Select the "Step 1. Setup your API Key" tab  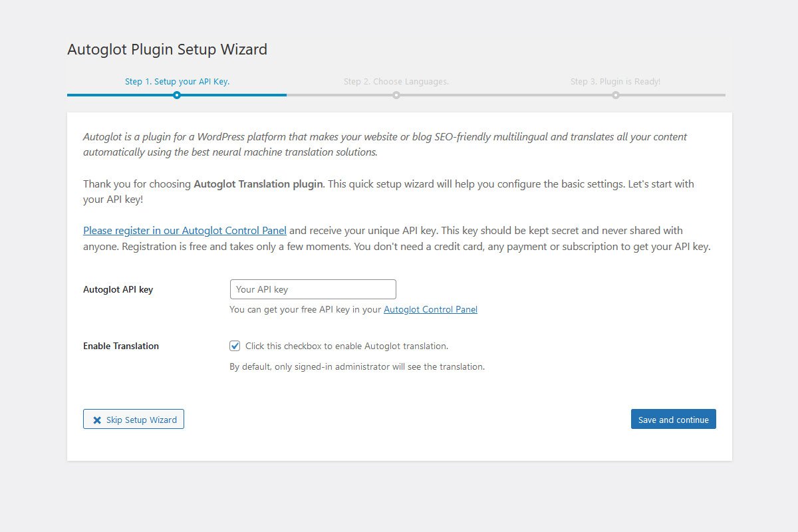click(x=177, y=81)
